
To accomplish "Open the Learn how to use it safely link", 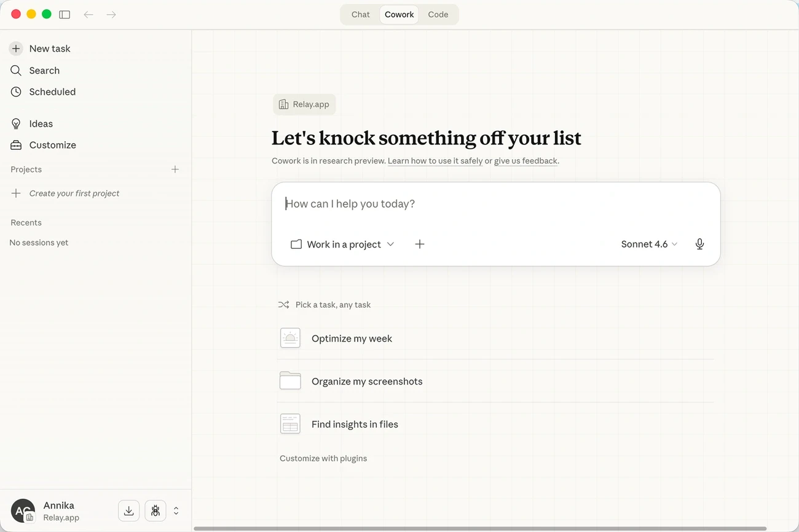I will pos(435,161).
